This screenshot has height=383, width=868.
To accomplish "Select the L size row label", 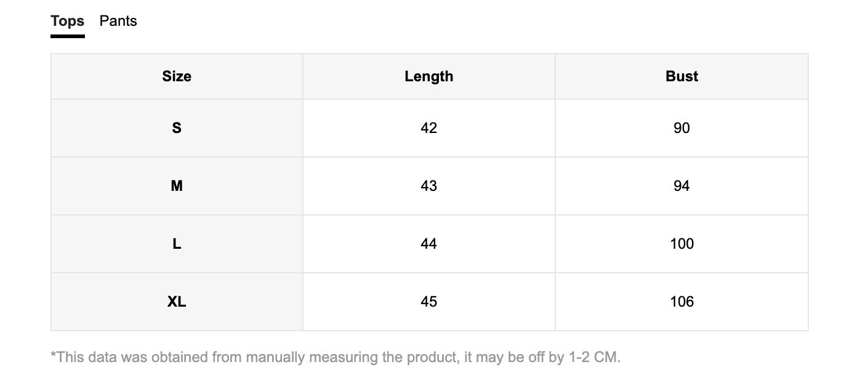I will (177, 244).
